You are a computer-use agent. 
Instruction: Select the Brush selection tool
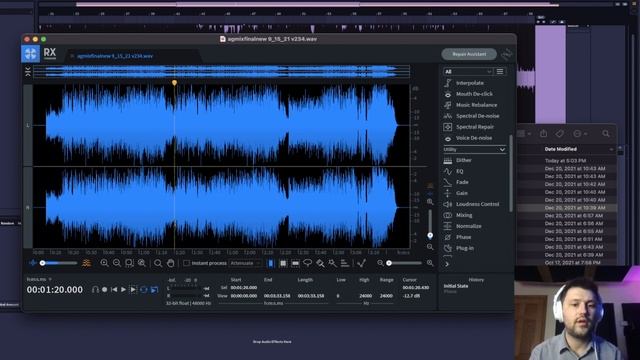[320, 263]
